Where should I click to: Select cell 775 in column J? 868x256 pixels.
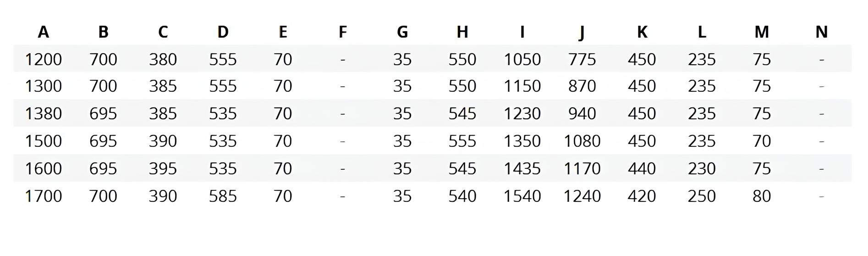[582, 59]
